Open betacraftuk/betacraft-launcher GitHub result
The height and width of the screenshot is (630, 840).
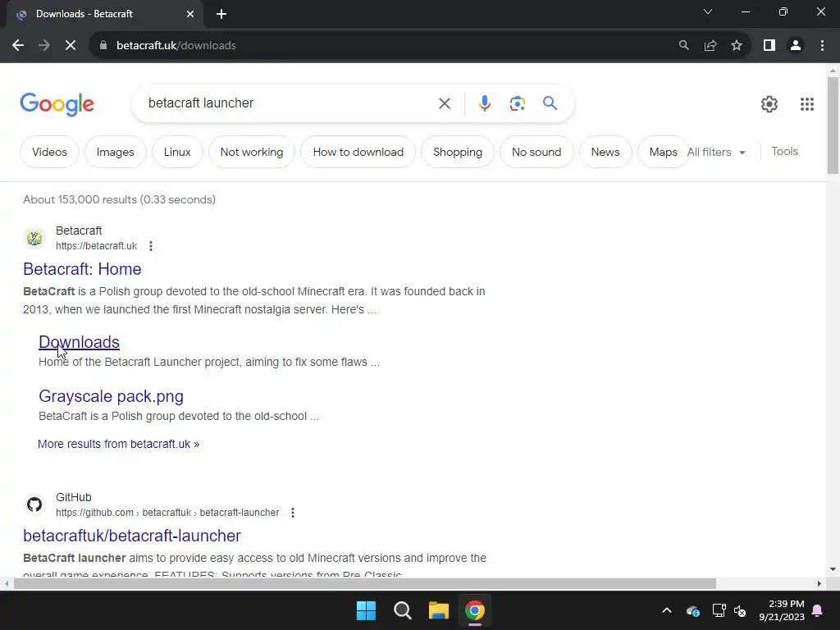coord(132,536)
